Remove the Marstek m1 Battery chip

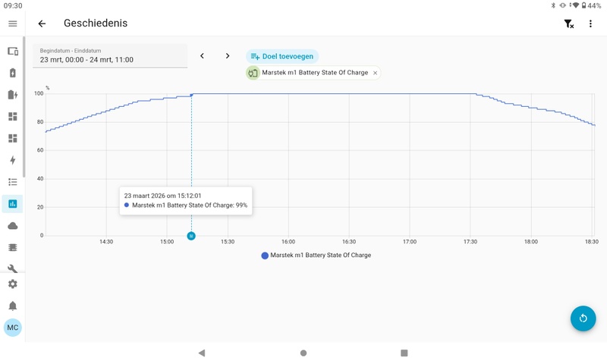click(x=375, y=73)
